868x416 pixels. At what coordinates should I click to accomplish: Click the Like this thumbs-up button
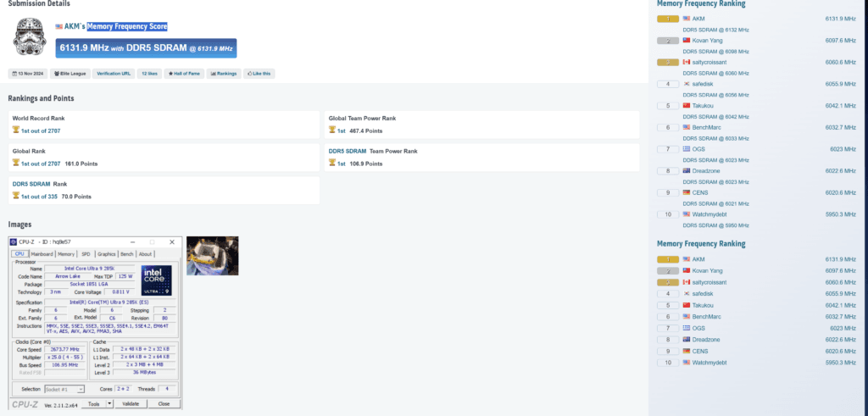coord(259,74)
